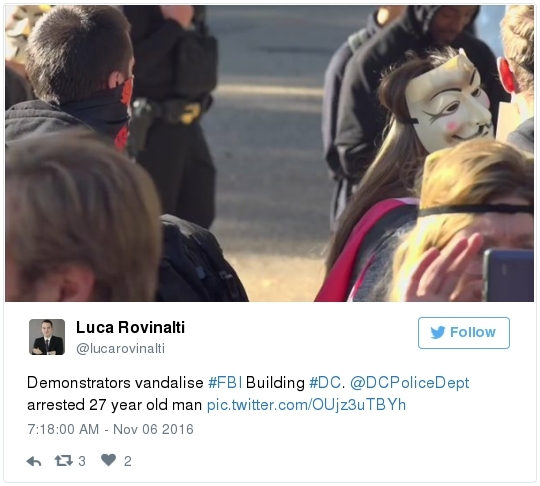Like the tweet with the heart icon
540x486 pixels.
108,460
